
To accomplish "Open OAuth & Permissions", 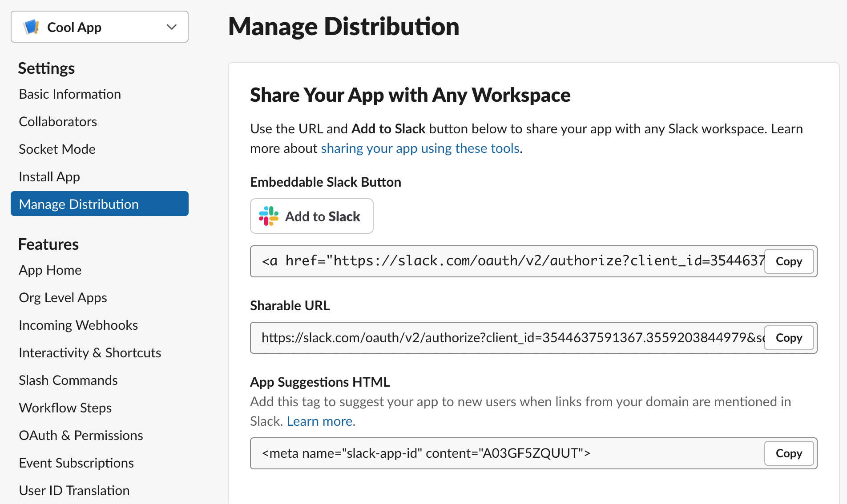I will (81, 435).
